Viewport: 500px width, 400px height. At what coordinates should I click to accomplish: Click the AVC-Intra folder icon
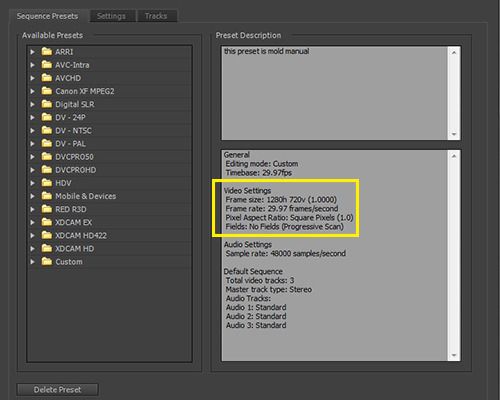(x=47, y=64)
